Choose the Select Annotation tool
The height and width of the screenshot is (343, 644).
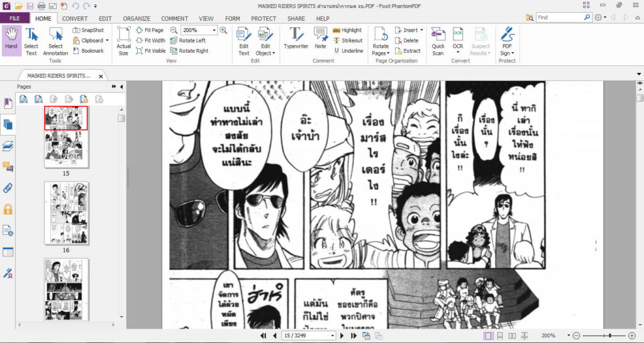point(55,41)
